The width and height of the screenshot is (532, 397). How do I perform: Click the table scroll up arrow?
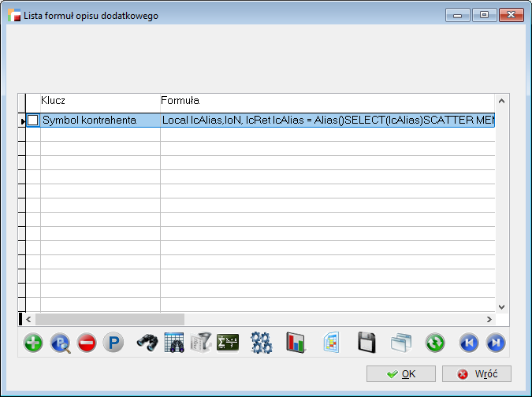(500, 101)
